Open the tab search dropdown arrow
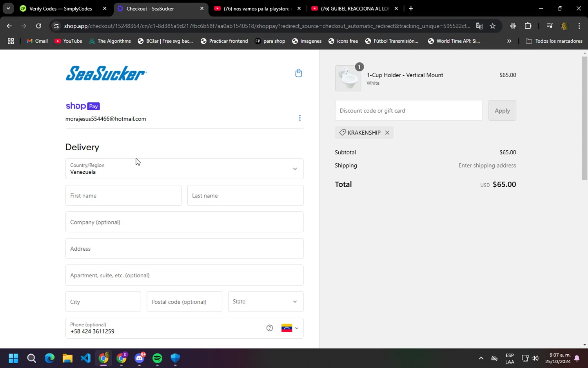The height and width of the screenshot is (368, 588). (8, 9)
